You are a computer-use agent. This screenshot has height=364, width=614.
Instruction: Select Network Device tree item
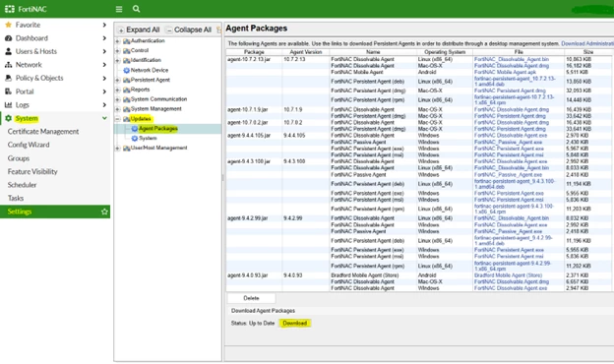pos(150,70)
